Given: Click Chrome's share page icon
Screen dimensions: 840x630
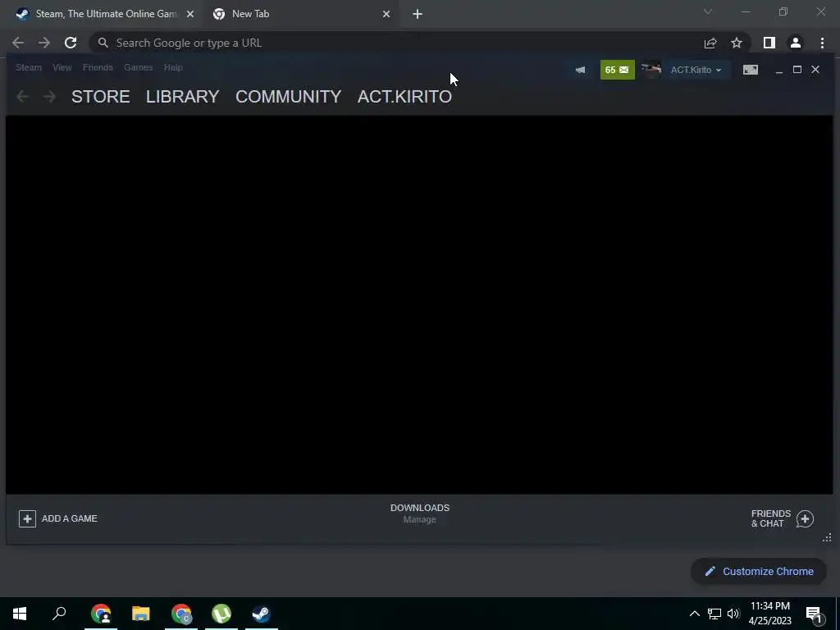Looking at the screenshot, I should 710,43.
